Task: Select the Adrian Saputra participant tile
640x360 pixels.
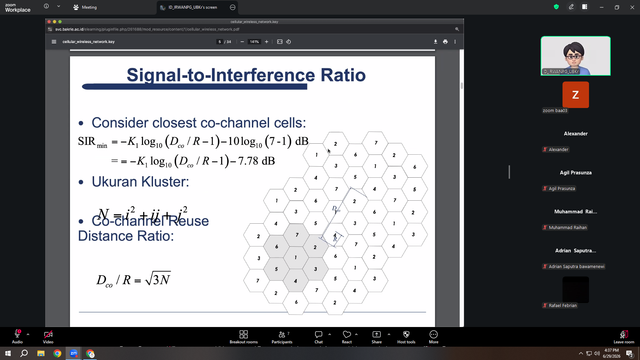Action: point(576,251)
